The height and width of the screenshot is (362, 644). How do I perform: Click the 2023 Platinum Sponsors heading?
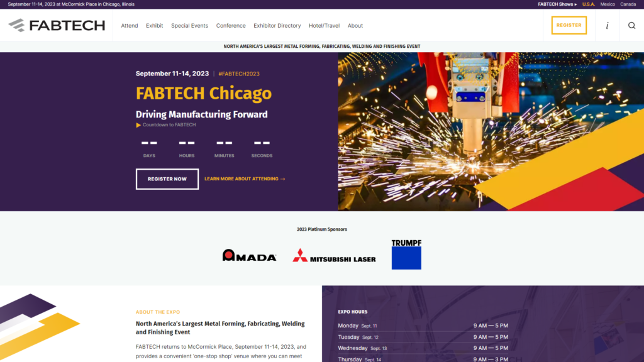322,229
